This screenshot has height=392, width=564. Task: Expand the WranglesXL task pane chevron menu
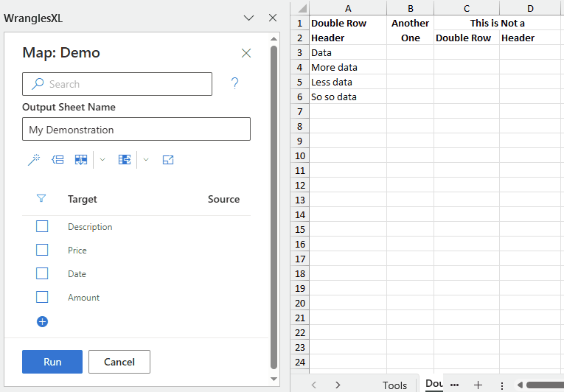(x=248, y=18)
